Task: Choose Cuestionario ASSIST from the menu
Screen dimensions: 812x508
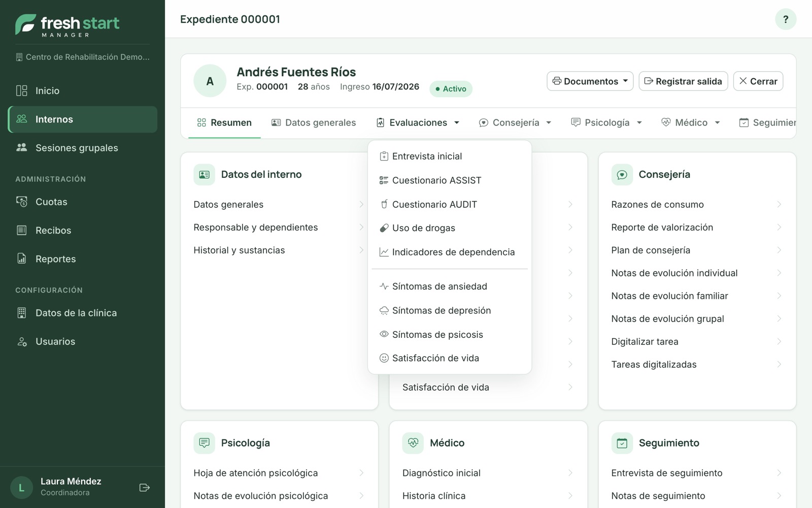Action: coord(450,180)
